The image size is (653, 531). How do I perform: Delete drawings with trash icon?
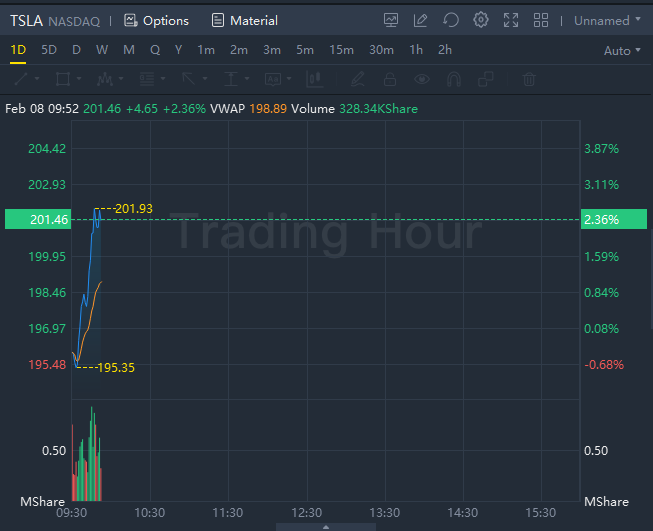(x=529, y=79)
